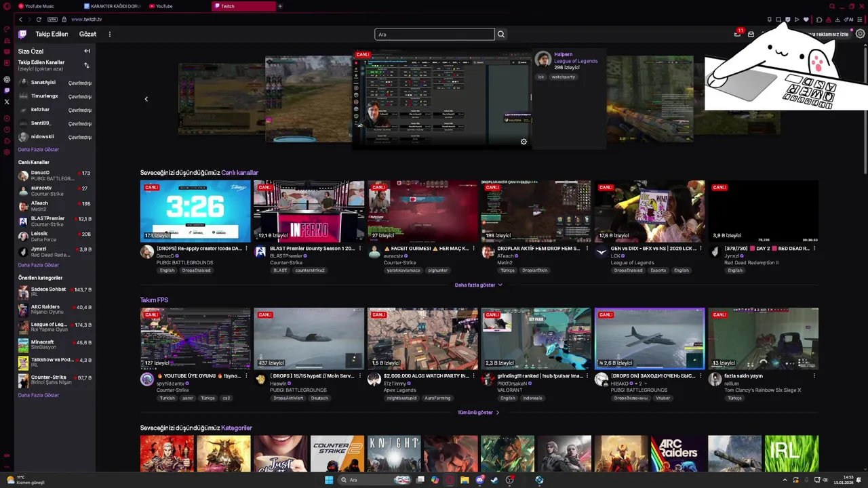Open browser downloads icon
This screenshot has height=488, width=868.
837,19
